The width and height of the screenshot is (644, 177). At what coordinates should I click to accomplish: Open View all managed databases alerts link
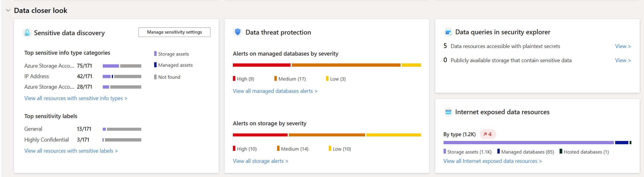tap(275, 91)
